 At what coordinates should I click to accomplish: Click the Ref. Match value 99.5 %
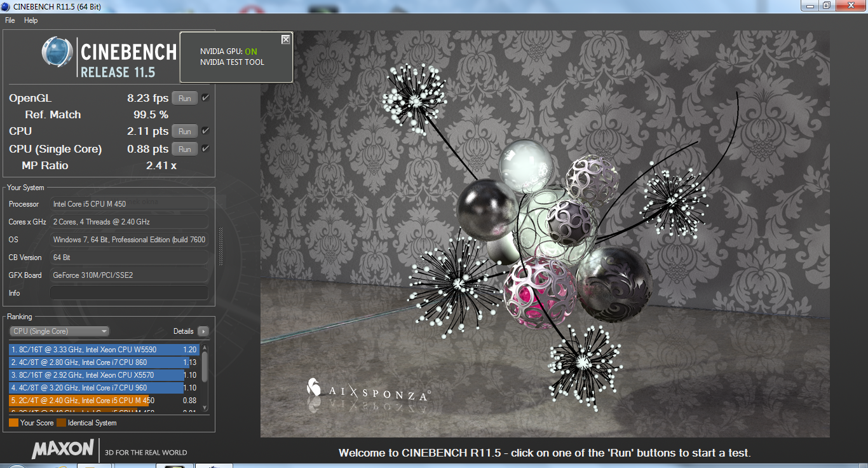151,115
